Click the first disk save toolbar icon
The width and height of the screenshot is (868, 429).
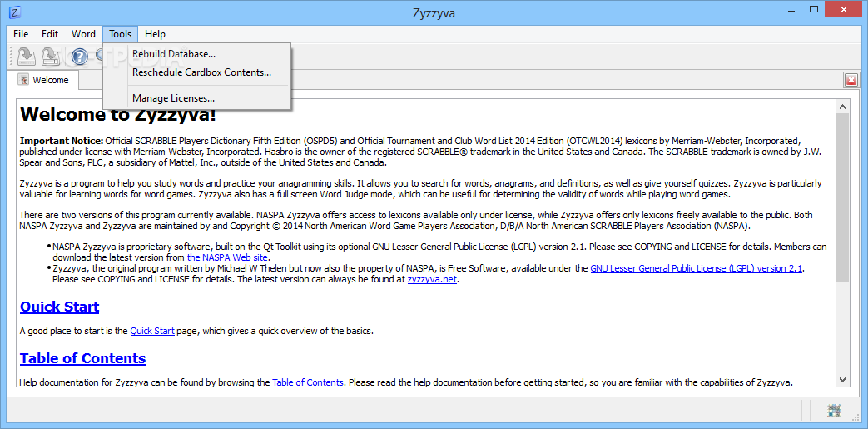27,56
